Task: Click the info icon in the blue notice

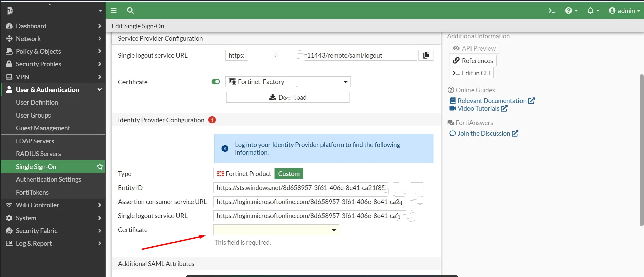Action: click(x=225, y=148)
